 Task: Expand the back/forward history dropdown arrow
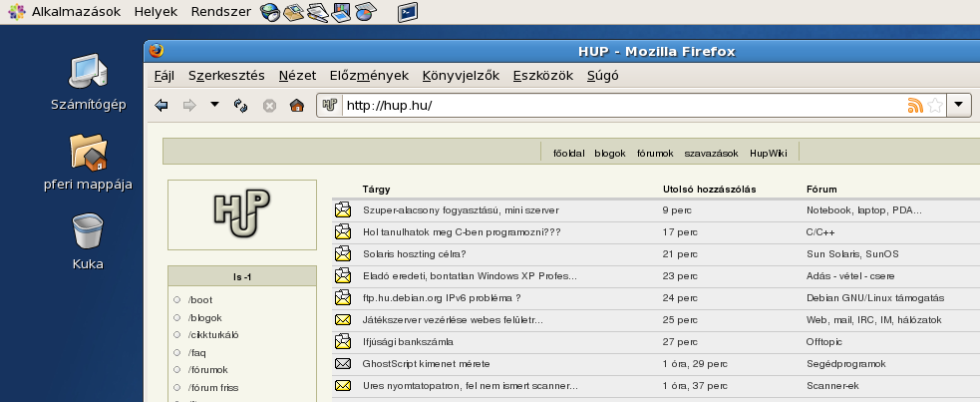[x=214, y=105]
